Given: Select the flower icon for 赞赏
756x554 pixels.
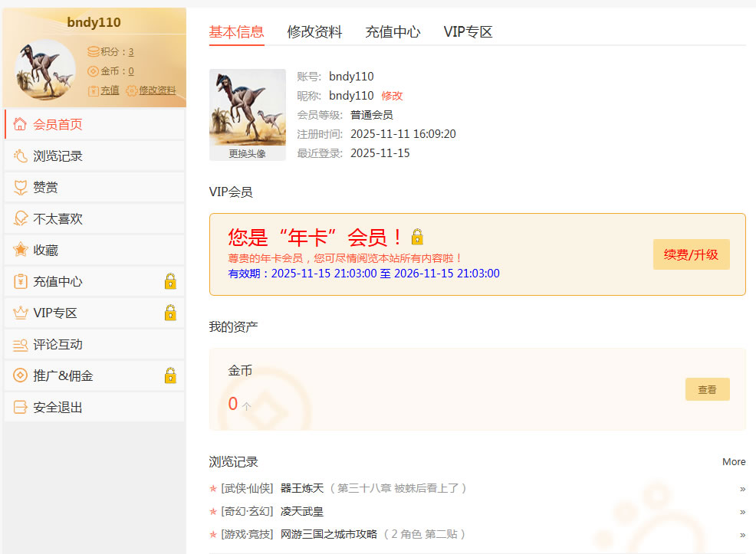Looking at the screenshot, I should point(20,187).
